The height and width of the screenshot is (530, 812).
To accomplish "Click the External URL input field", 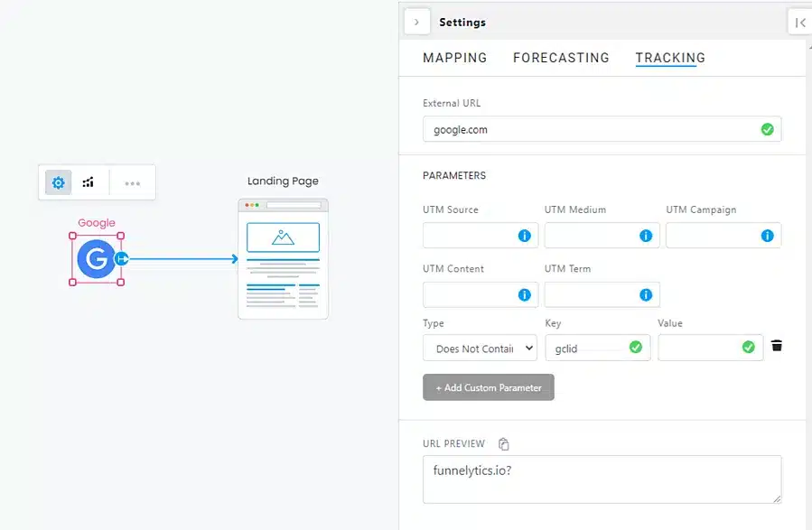I will pos(592,129).
